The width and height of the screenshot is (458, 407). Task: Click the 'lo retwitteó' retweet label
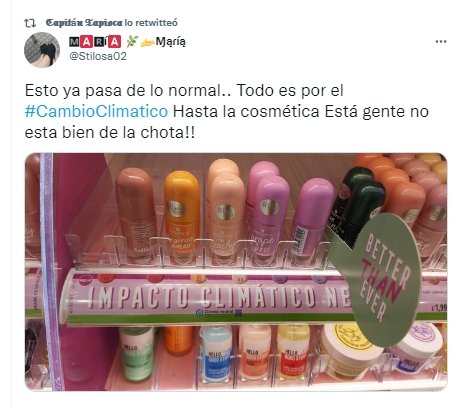coord(151,23)
